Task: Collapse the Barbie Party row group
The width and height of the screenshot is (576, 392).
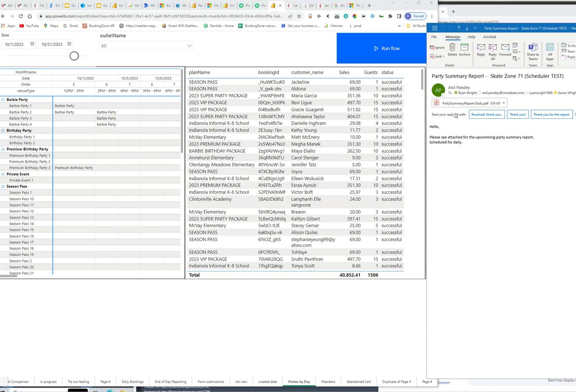Action: pyautogui.click(x=3, y=99)
